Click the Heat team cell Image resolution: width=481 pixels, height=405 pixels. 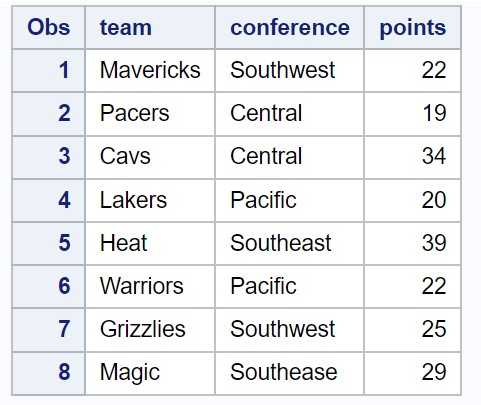150,243
